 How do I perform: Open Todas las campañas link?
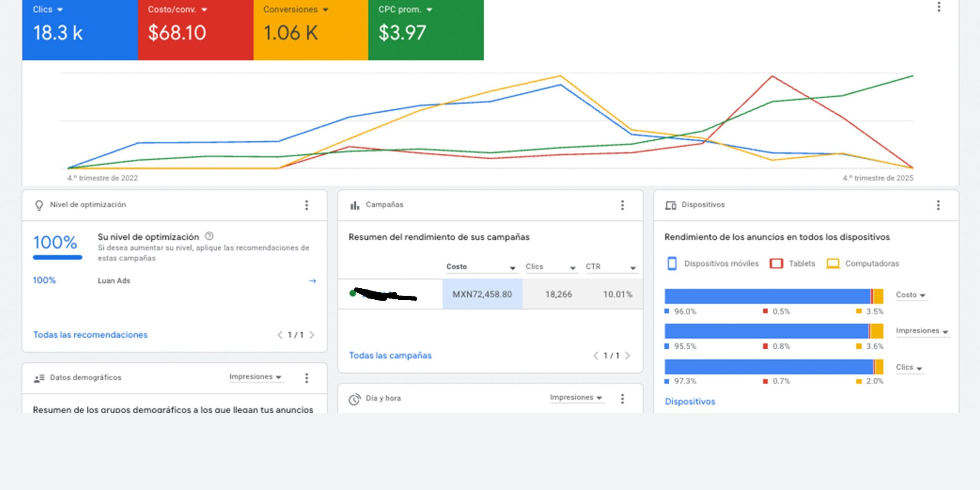click(390, 356)
